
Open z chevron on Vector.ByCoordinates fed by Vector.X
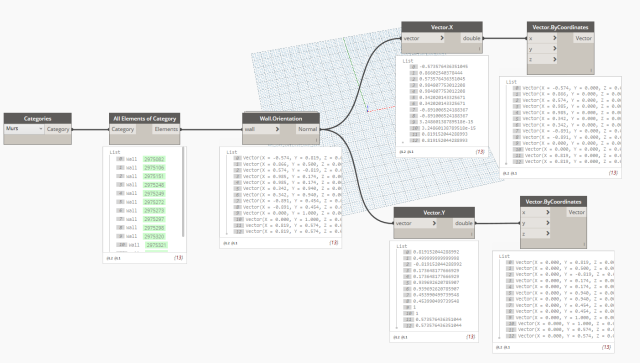tap(554, 60)
